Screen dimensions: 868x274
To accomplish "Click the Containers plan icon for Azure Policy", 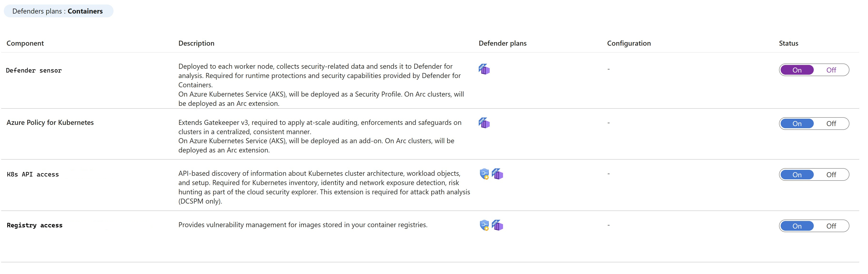I will [x=484, y=123].
